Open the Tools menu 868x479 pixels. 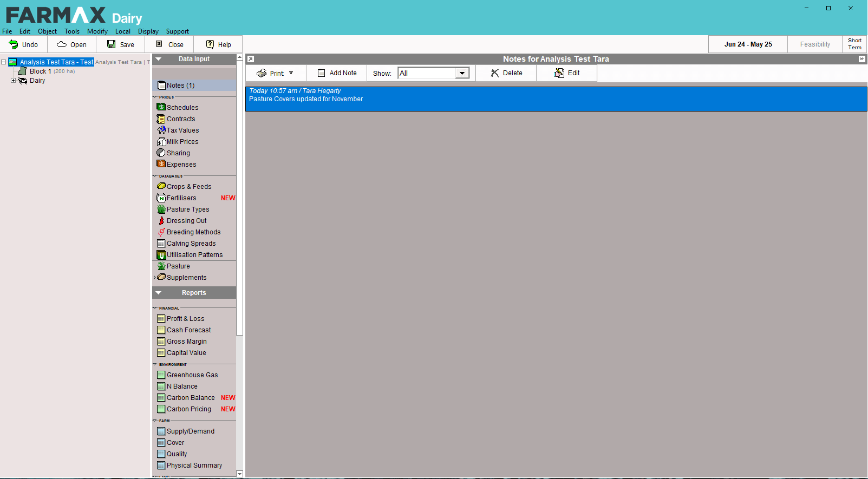(71, 31)
